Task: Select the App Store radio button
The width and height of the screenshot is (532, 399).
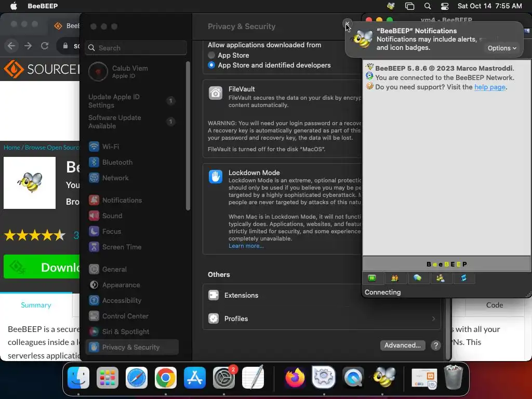Action: click(211, 55)
